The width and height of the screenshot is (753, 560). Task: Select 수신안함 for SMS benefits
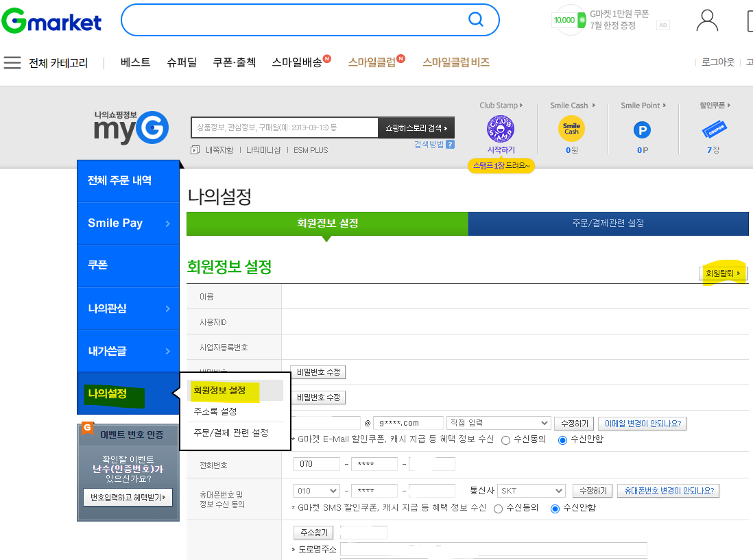coord(555,509)
